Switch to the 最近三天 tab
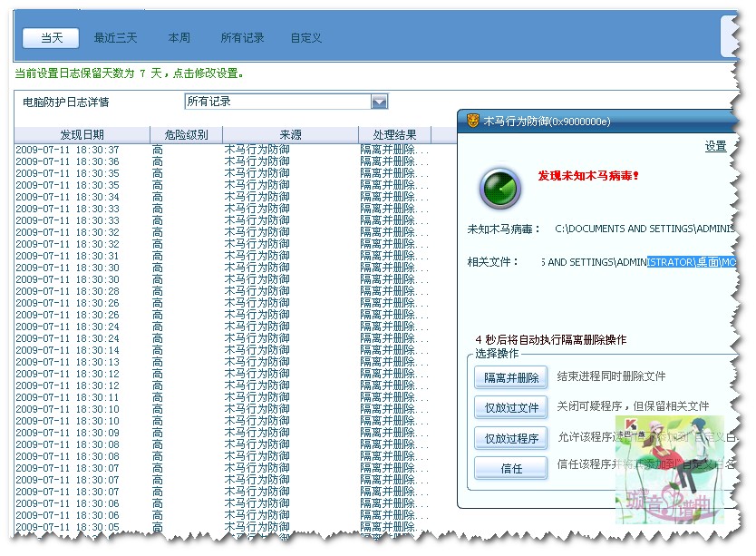Viewport: 756px width, 556px height. 115,38
